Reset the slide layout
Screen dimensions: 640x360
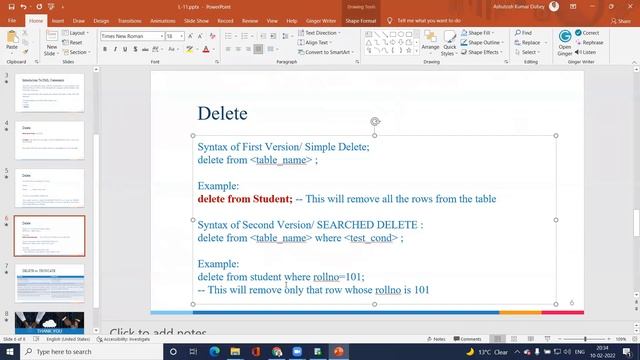(x=72, y=42)
